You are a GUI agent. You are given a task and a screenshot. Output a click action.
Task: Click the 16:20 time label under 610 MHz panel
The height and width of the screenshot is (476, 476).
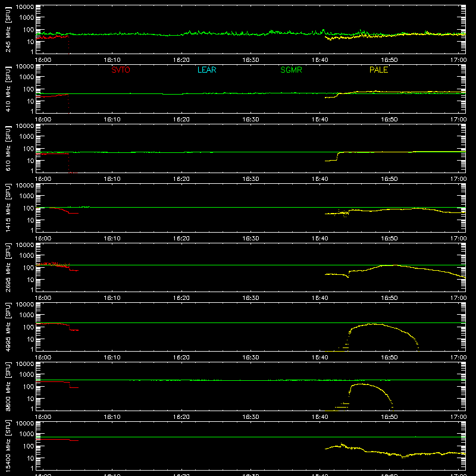pyautogui.click(x=181, y=179)
